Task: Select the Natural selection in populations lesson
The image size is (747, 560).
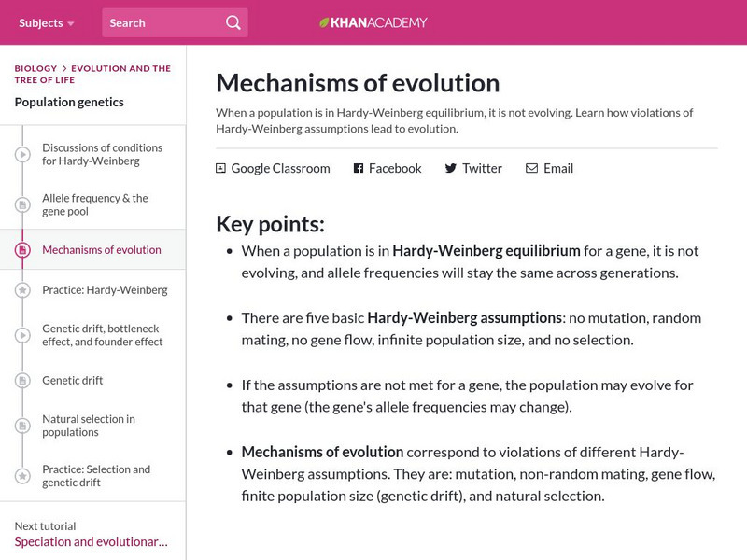Action: [89, 426]
